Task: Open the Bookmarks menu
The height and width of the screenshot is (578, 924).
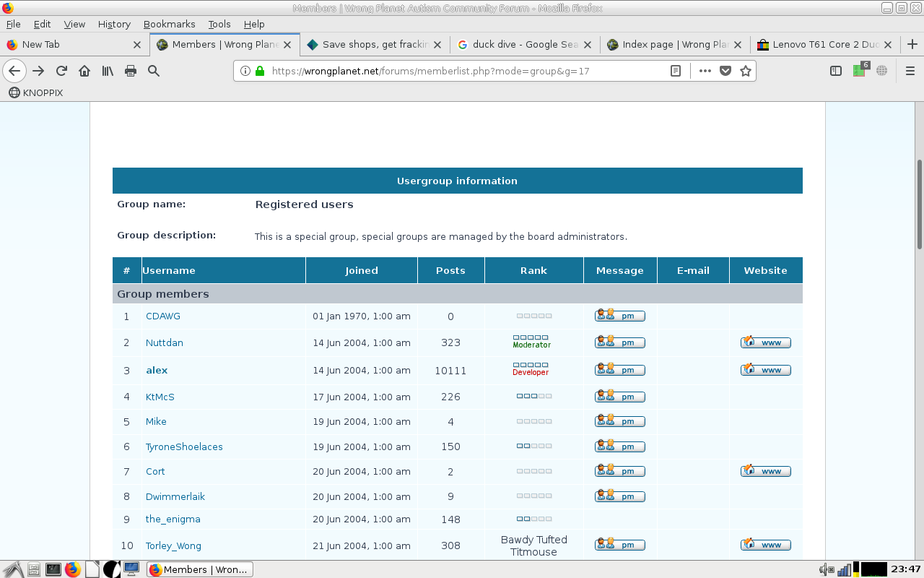Action: pos(169,24)
